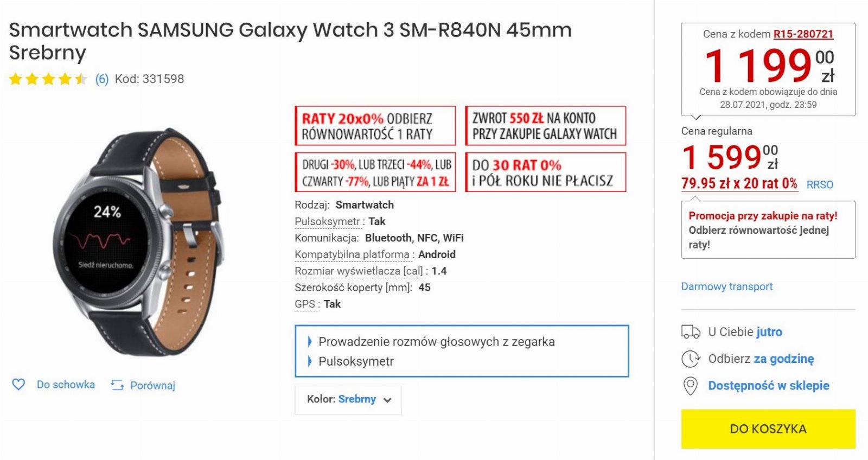Add product with DO KOSZYKA button
This screenshot has width=868, height=460.
coord(768,429)
